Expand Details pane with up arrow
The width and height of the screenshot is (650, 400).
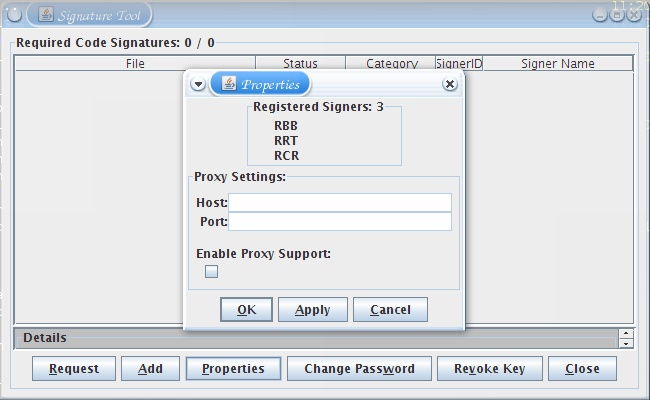(626, 334)
